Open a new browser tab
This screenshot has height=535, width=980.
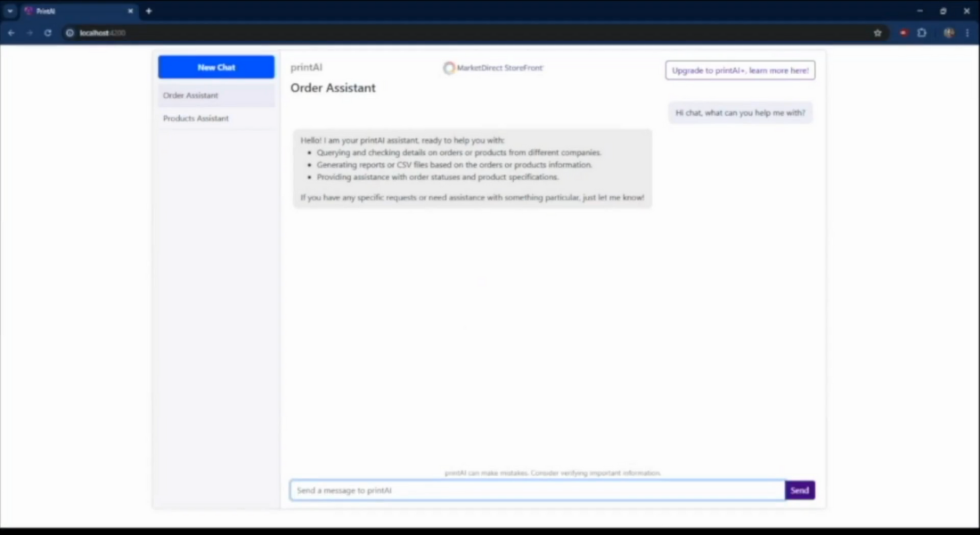pos(149,11)
